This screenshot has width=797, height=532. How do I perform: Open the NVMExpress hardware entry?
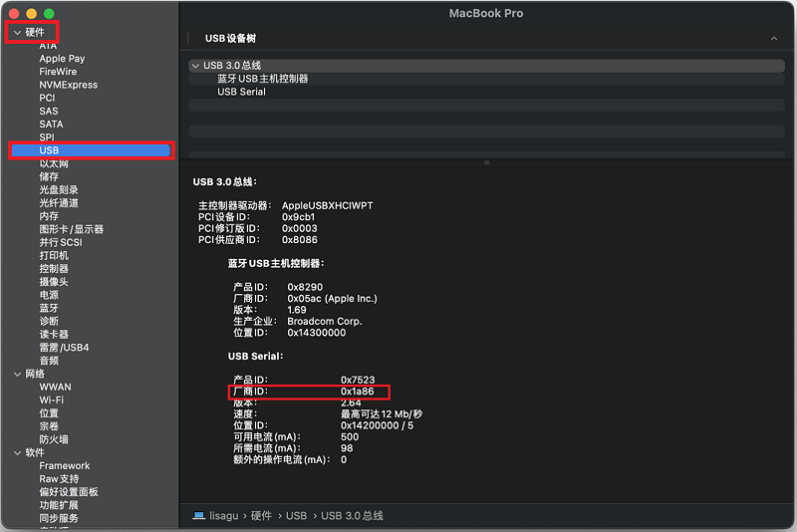click(68, 85)
